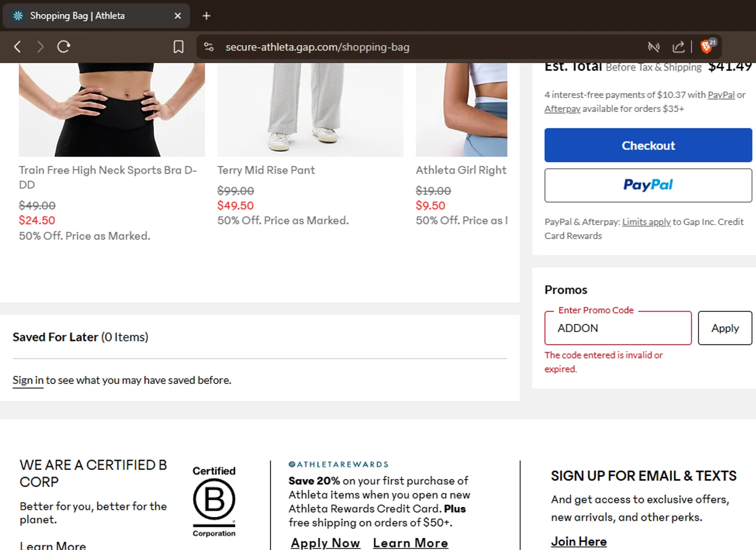
Task: Click the Athleta favicon on the tab
Action: (x=18, y=16)
